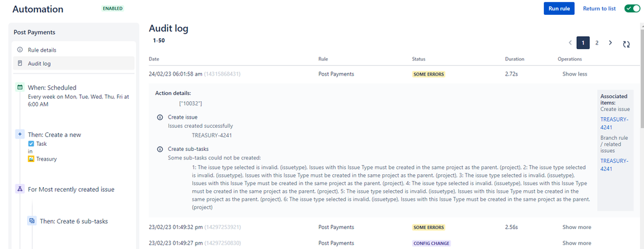Screen dimensions: 644x249
Task: Click the Date column header
Action: tap(154, 59)
